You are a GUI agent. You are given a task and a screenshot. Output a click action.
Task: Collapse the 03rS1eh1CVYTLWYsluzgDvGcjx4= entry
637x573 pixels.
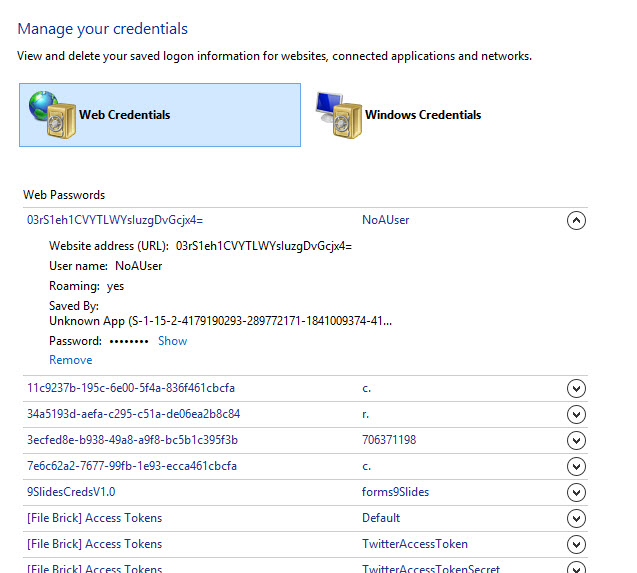[576, 221]
